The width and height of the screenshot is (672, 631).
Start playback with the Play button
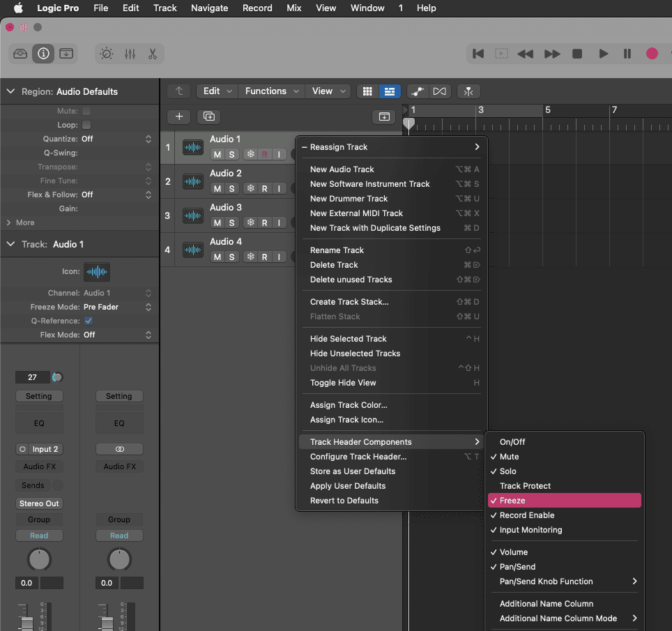tap(604, 54)
